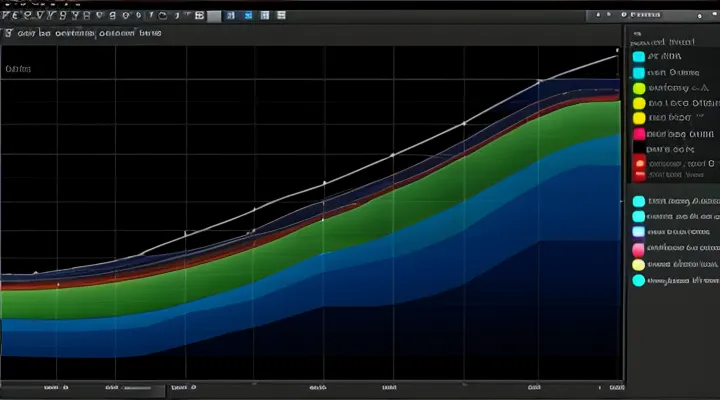Viewport: 720px width, 400px height.
Task: Toggle the red series marker in the legend
Action: pyautogui.click(x=639, y=163)
